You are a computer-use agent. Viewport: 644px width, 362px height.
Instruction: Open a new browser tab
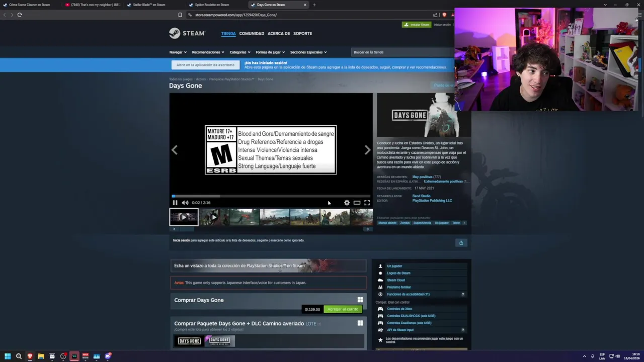(x=314, y=5)
